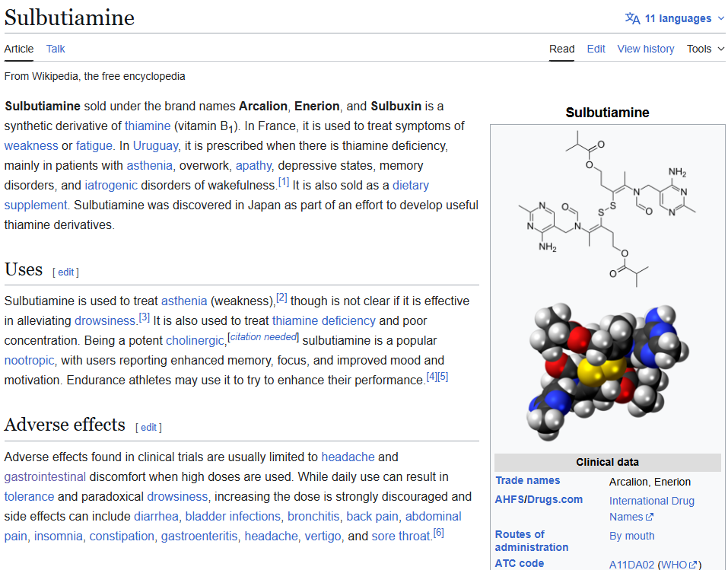Open the insomnia link
The height and width of the screenshot is (570, 728).
pos(59,537)
